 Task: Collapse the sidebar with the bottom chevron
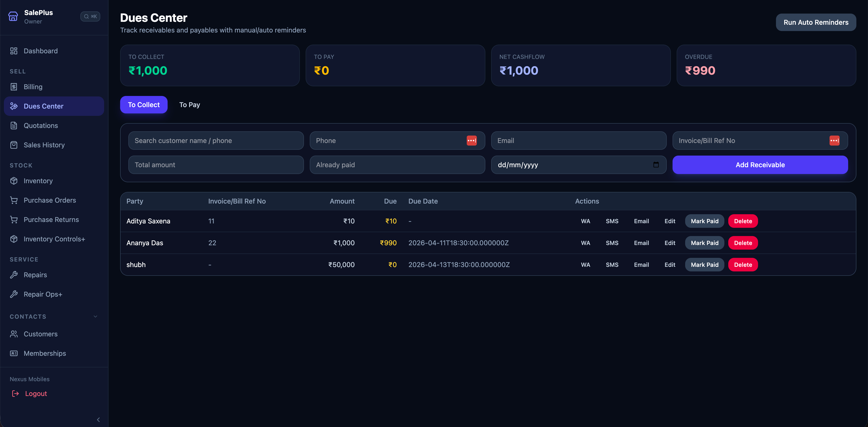(98, 419)
